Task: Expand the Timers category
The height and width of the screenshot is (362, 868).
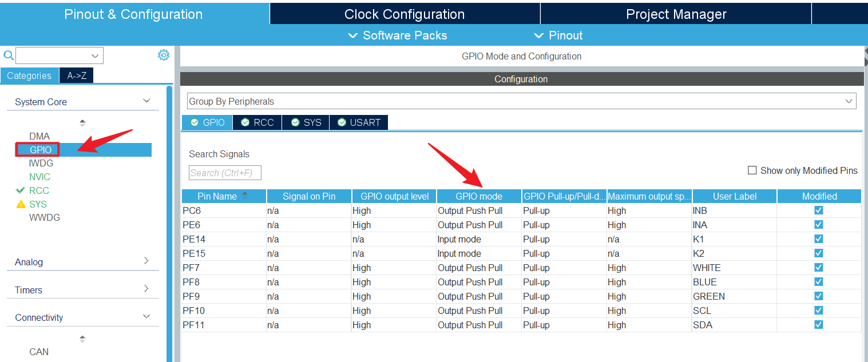Action: point(146,289)
